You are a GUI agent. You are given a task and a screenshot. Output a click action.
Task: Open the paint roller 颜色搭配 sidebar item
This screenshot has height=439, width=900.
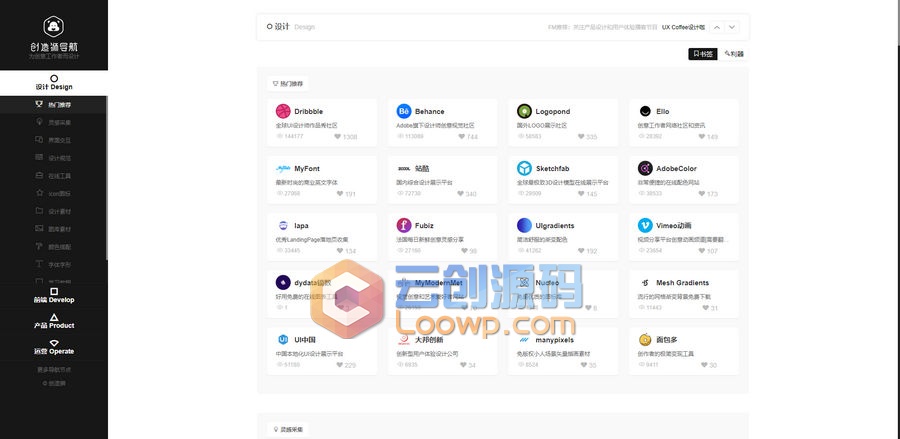tap(53, 247)
